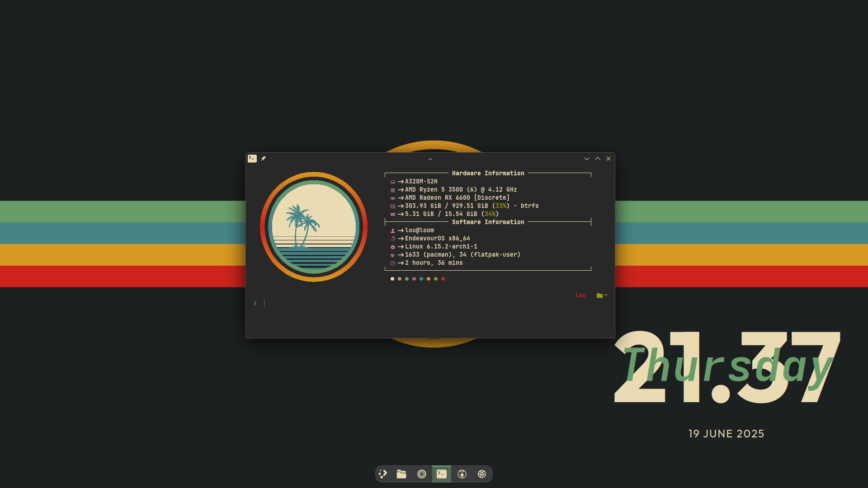Click the 21.37 desktop clock widget
868x488 pixels.
point(727,367)
